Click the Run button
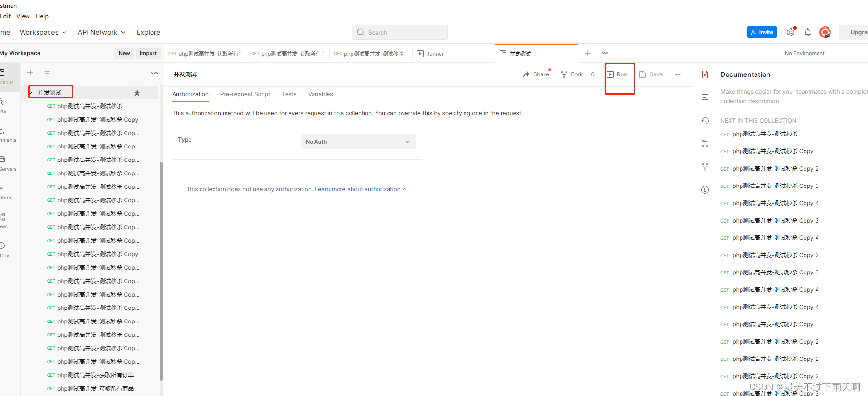The width and height of the screenshot is (868, 396). (617, 74)
